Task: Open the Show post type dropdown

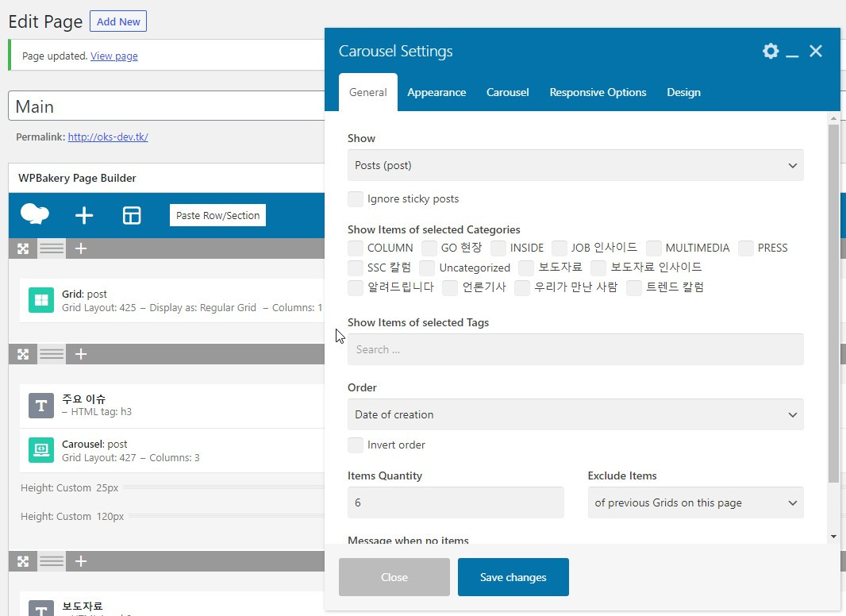Action: click(575, 165)
